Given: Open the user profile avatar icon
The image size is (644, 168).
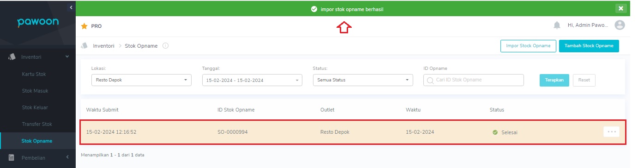Looking at the screenshot, I should pyautogui.click(x=620, y=25).
